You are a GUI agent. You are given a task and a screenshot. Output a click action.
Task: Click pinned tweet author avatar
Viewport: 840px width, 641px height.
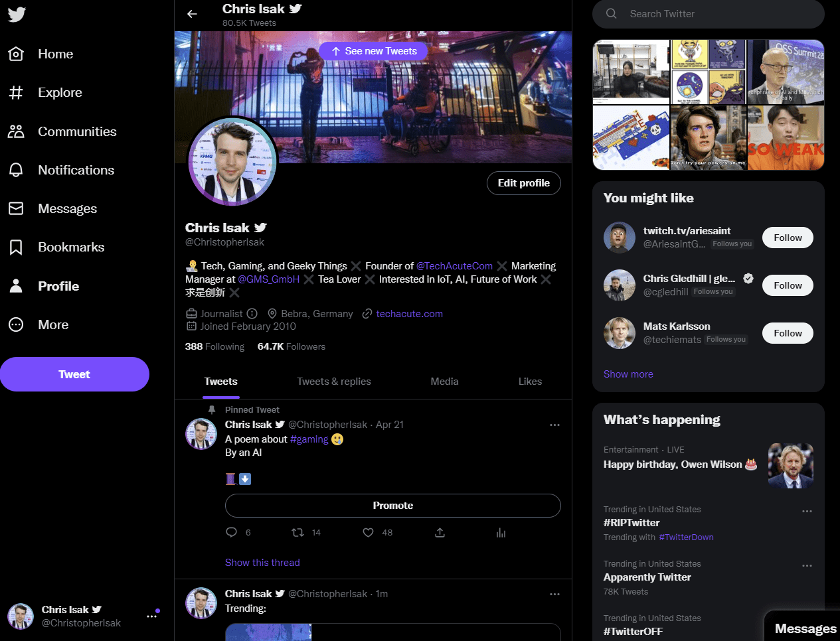tap(201, 434)
